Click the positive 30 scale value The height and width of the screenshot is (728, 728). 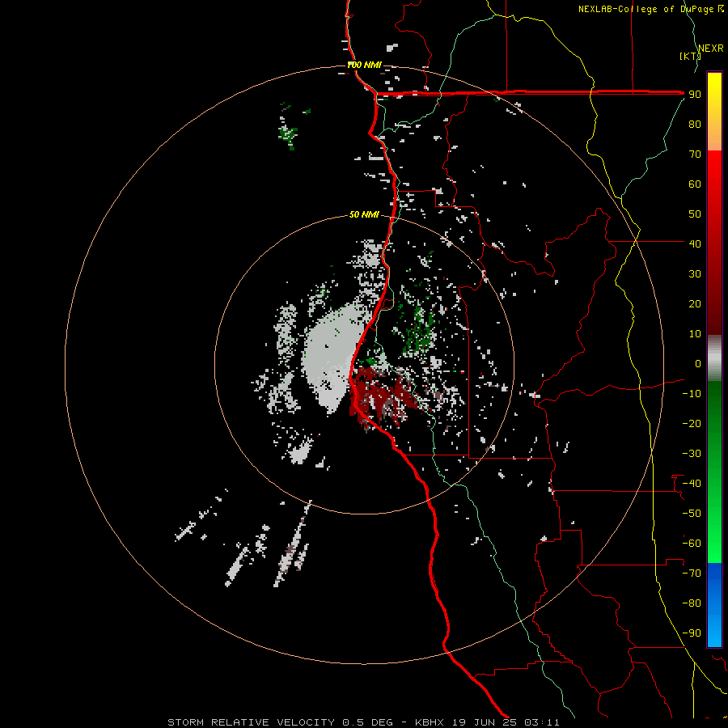click(695, 274)
